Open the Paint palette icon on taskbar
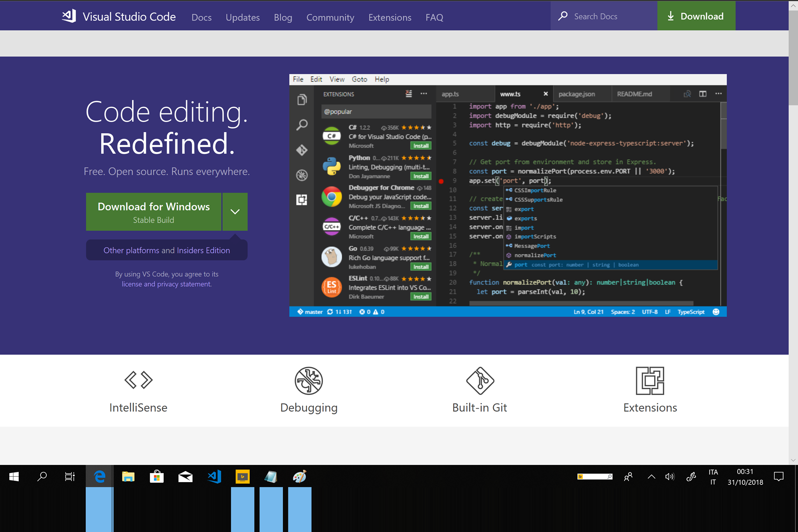Screen dimensions: 798x532 click(300, 476)
